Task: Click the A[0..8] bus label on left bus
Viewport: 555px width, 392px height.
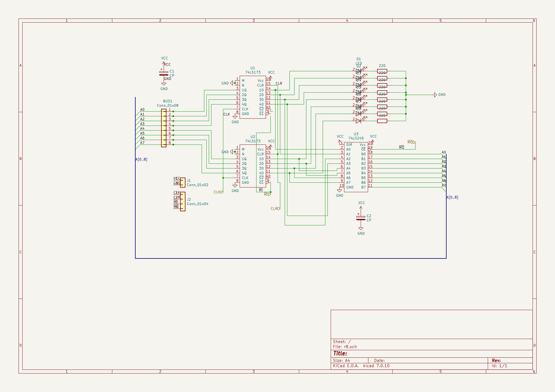Action: point(141,159)
